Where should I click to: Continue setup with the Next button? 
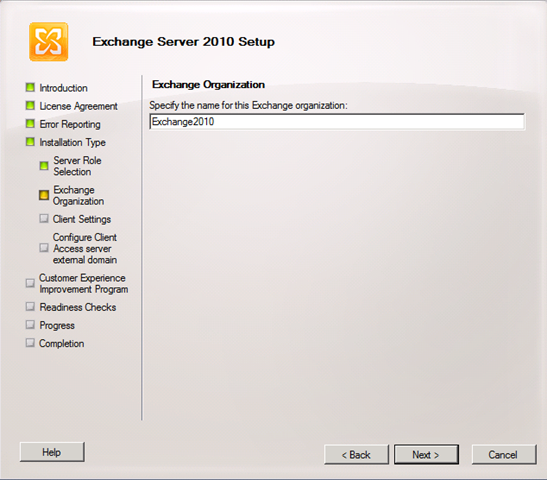click(x=426, y=455)
